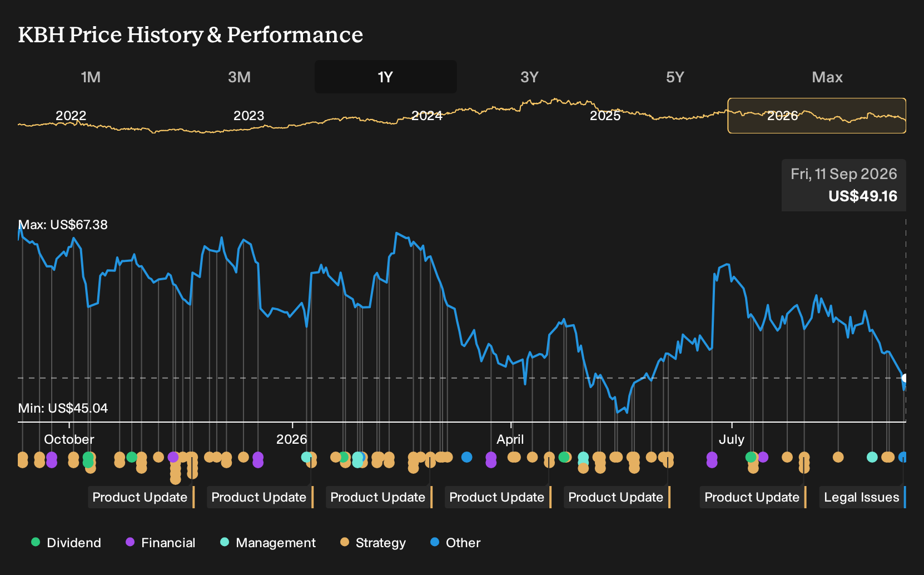This screenshot has height=575, width=924.
Task: Click the 2023 section of the overview sparkline
Action: coord(249,116)
